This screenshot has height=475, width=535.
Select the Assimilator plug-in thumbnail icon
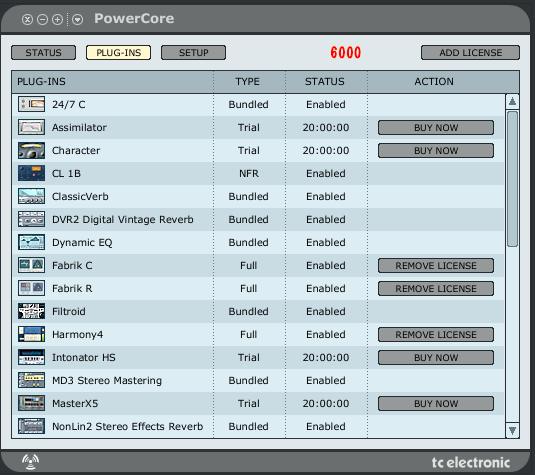31,127
